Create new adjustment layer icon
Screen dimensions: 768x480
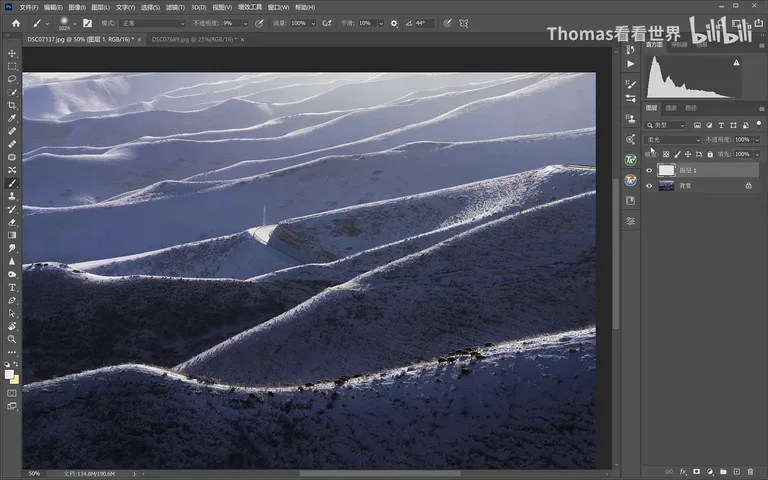pos(710,472)
